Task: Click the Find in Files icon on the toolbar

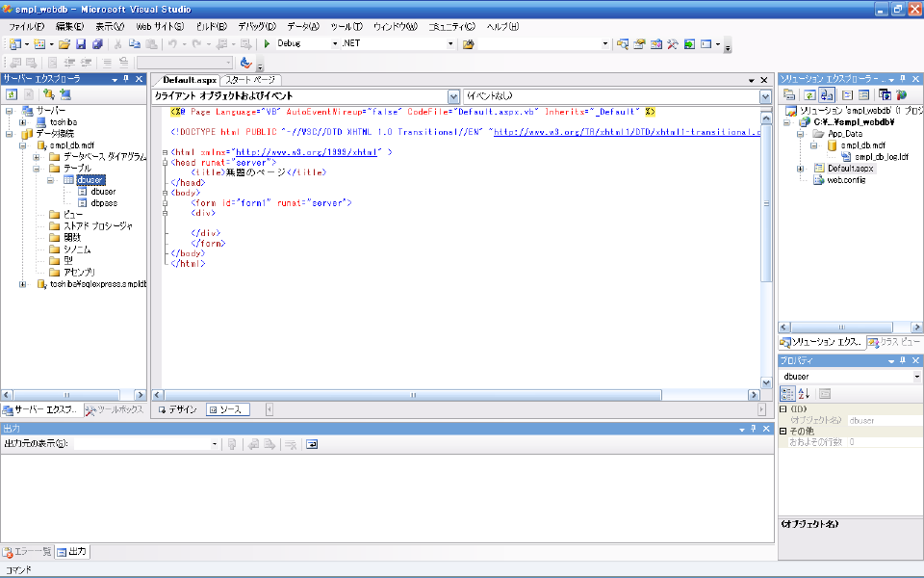Action: point(469,44)
